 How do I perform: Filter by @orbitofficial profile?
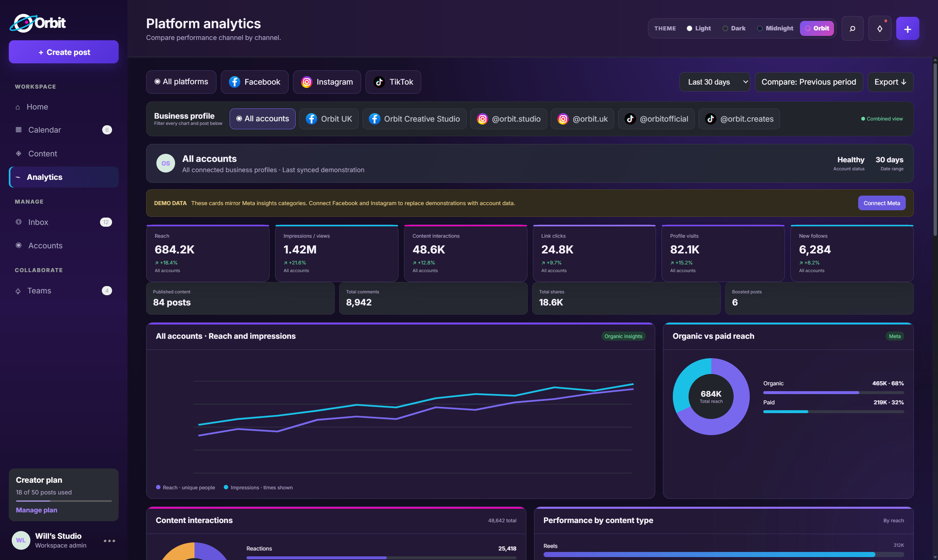coord(656,119)
